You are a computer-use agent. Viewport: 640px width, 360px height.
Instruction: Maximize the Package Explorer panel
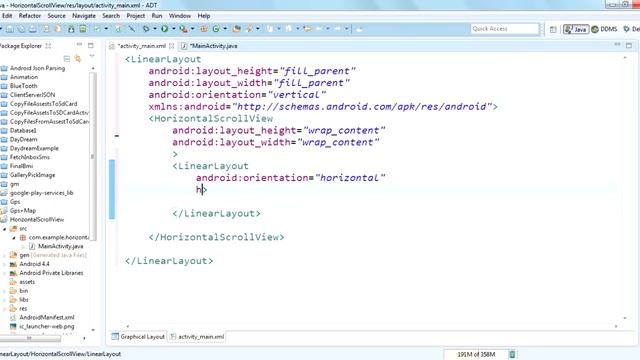[x=91, y=45]
